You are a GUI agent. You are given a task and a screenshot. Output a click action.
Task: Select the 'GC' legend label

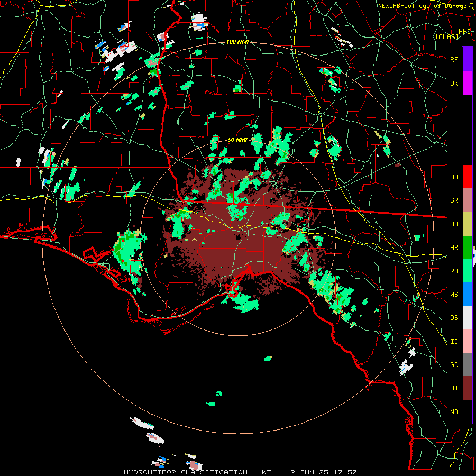point(454,365)
